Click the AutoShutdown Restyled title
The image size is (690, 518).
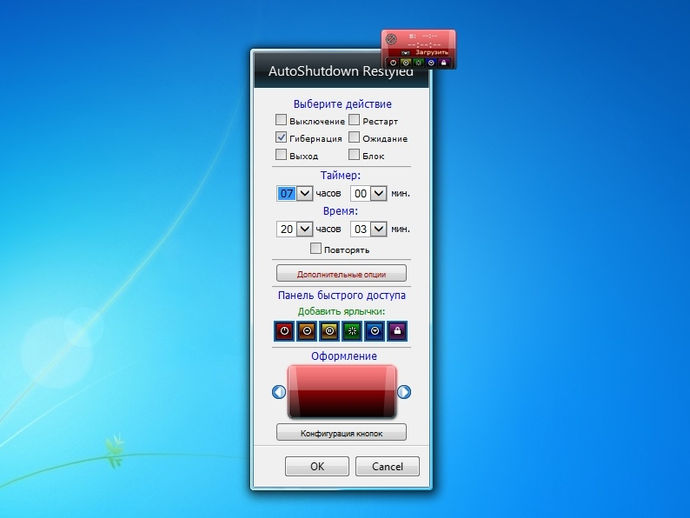[341, 71]
